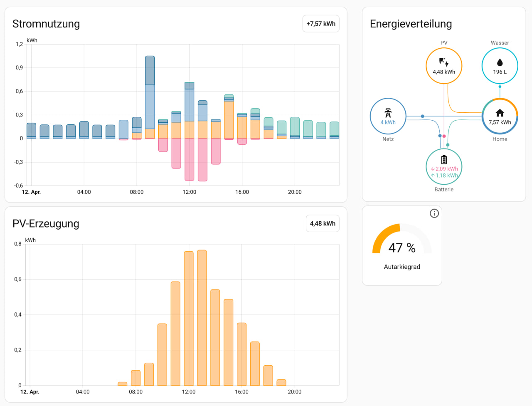Click the 7,57 kWh Home value
The image size is (532, 406).
(x=500, y=122)
